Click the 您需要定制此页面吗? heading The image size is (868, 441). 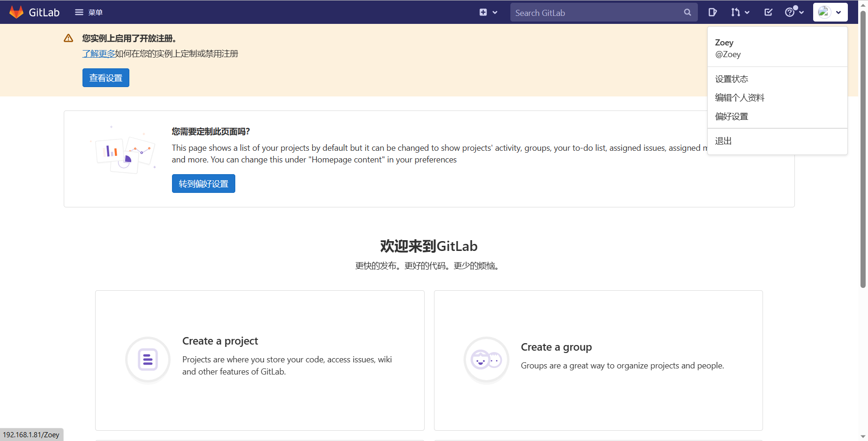(211, 132)
